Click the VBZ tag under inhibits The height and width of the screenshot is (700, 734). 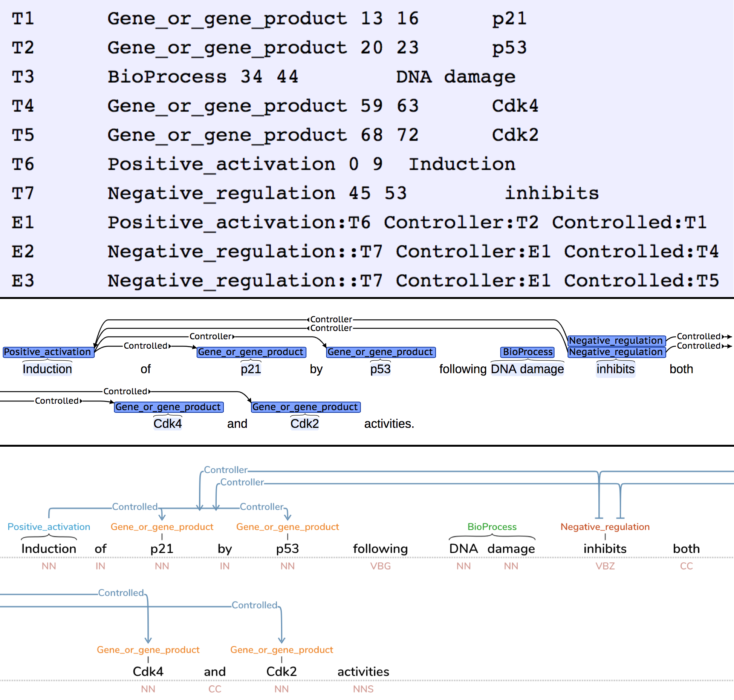point(604,566)
